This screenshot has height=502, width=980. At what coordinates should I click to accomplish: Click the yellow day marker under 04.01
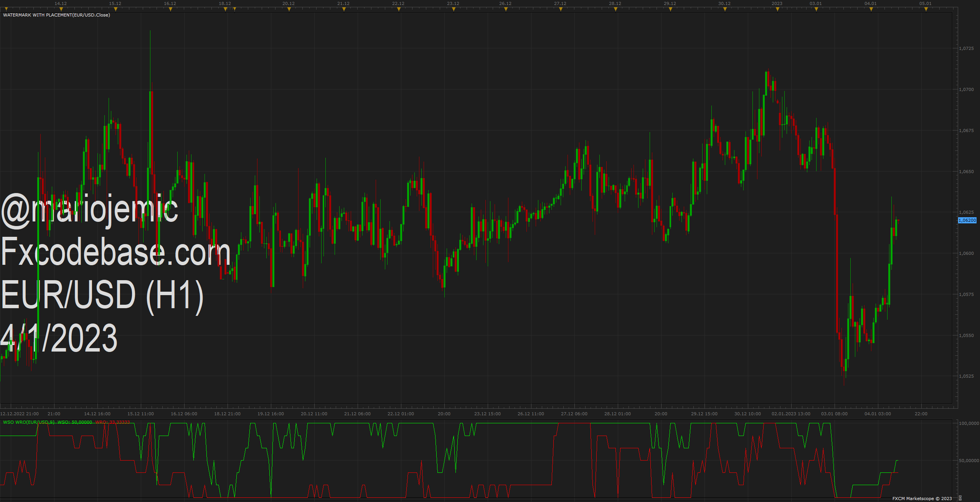pyautogui.click(x=871, y=9)
